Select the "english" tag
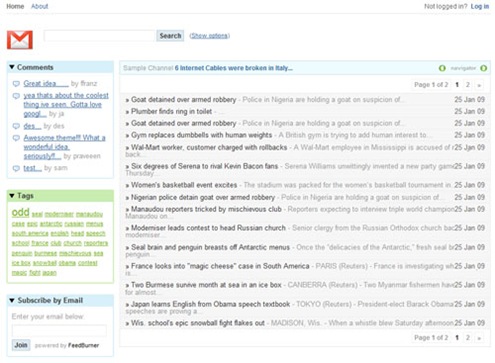 (x=59, y=234)
